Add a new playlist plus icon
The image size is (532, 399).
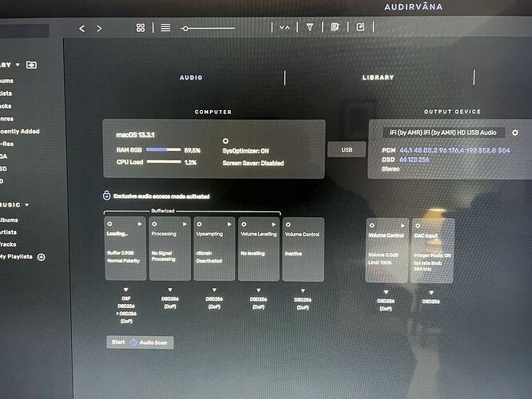[42, 257]
